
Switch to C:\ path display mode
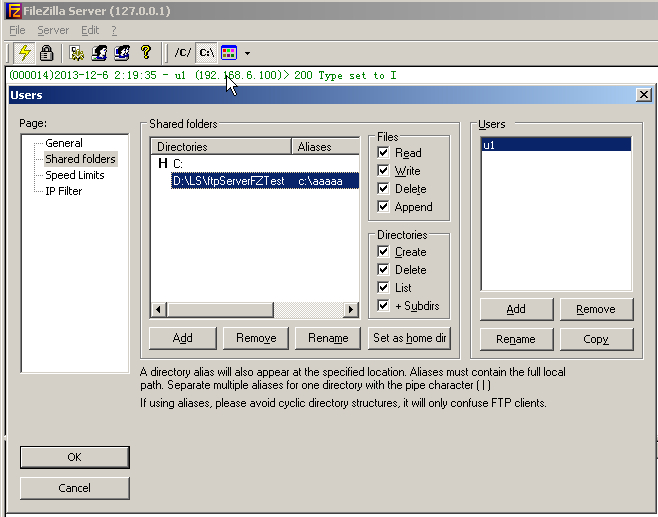(206, 53)
